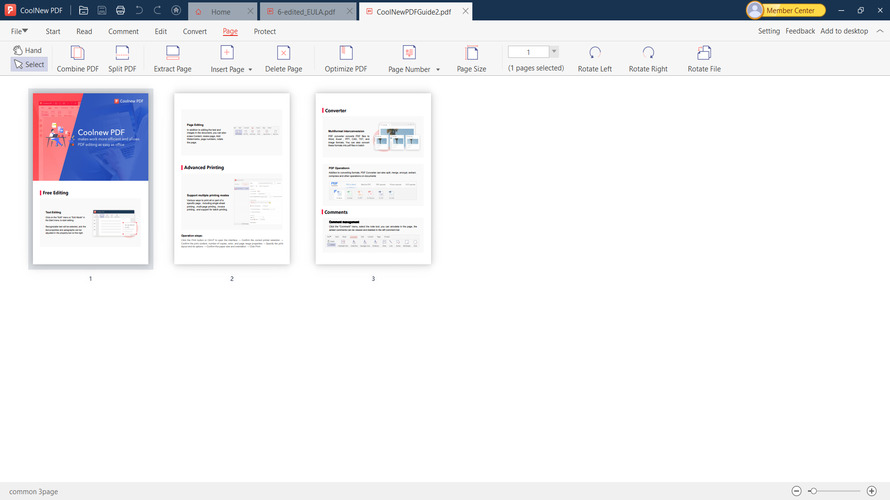Open the Optimize PDF tool

346,52
